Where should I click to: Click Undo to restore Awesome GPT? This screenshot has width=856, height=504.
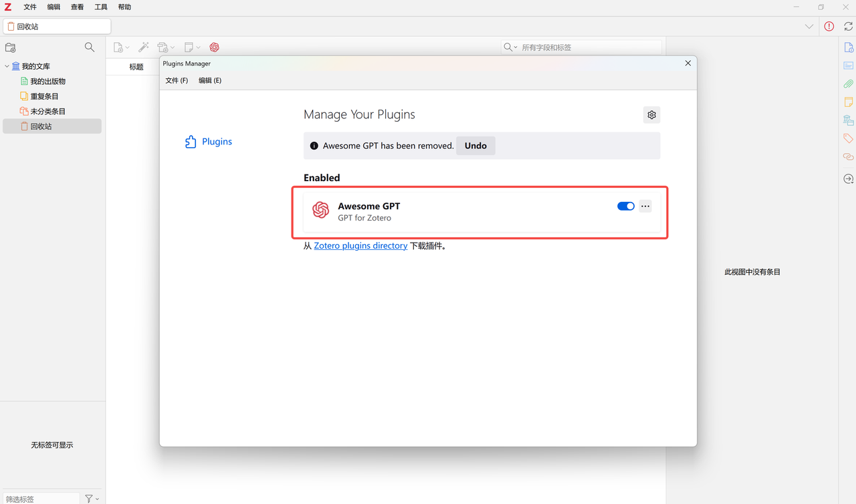pyautogui.click(x=475, y=146)
